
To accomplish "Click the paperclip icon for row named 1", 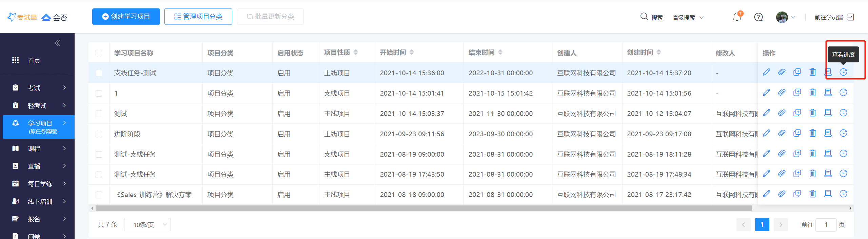I will (x=782, y=93).
